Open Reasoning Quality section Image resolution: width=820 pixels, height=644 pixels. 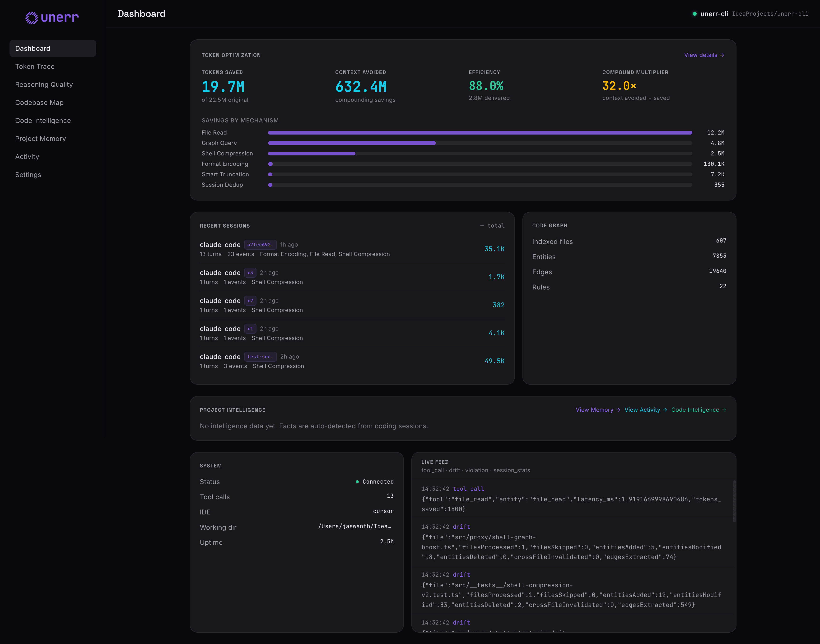pyautogui.click(x=53, y=84)
